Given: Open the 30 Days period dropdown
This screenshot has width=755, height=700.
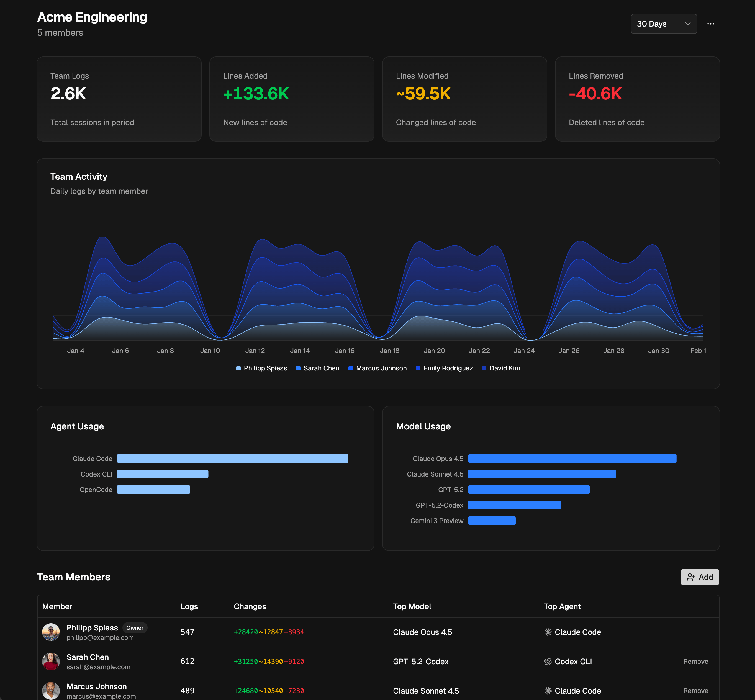Looking at the screenshot, I should tap(664, 24).
